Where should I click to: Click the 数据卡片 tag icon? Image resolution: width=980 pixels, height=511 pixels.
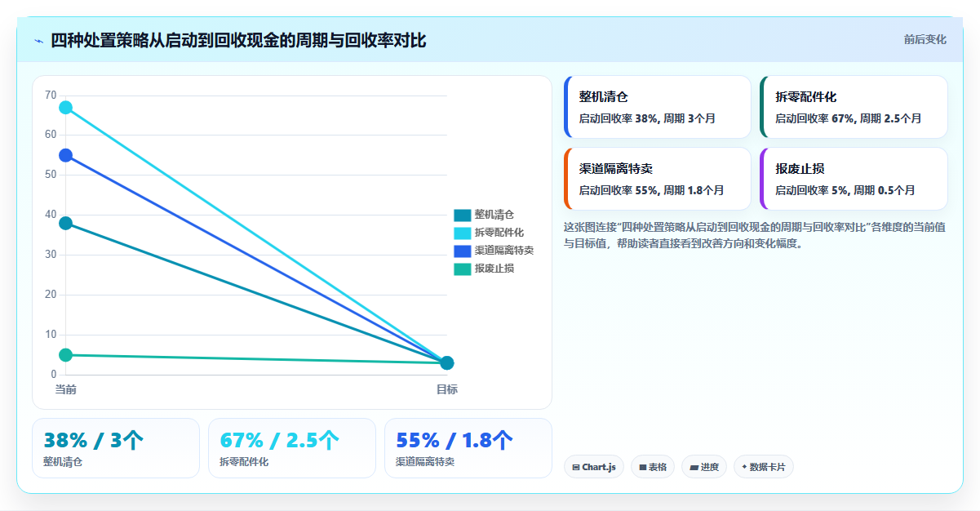744,467
